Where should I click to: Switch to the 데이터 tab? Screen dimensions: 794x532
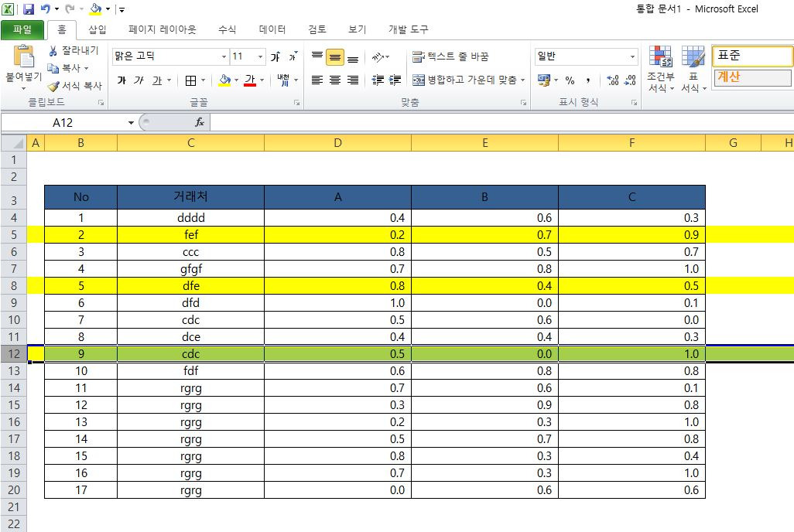272,30
